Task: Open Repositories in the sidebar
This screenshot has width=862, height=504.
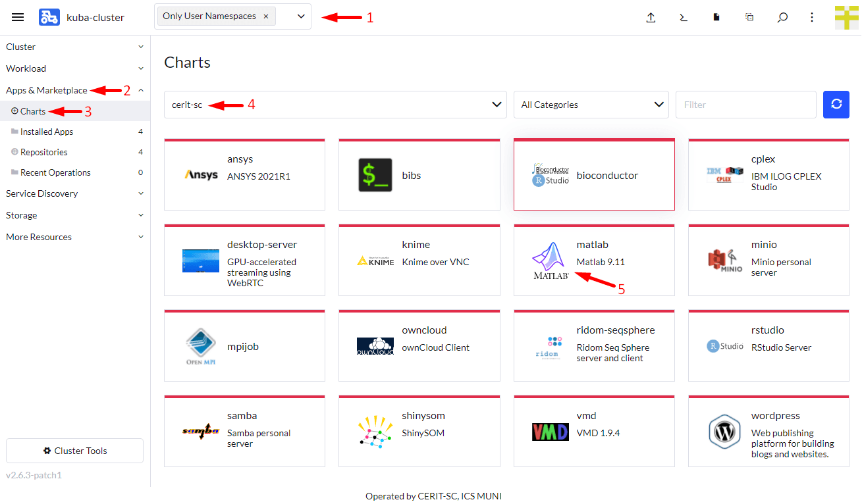Action: 44,152
